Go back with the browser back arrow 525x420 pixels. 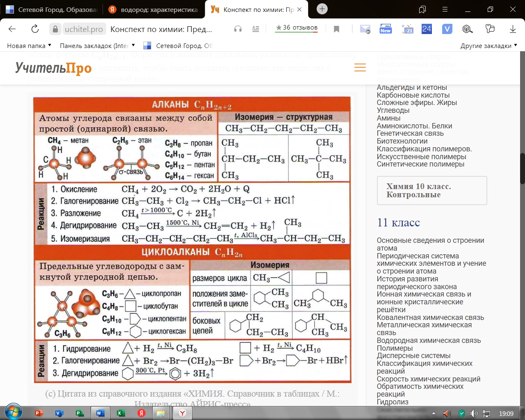(x=12, y=29)
